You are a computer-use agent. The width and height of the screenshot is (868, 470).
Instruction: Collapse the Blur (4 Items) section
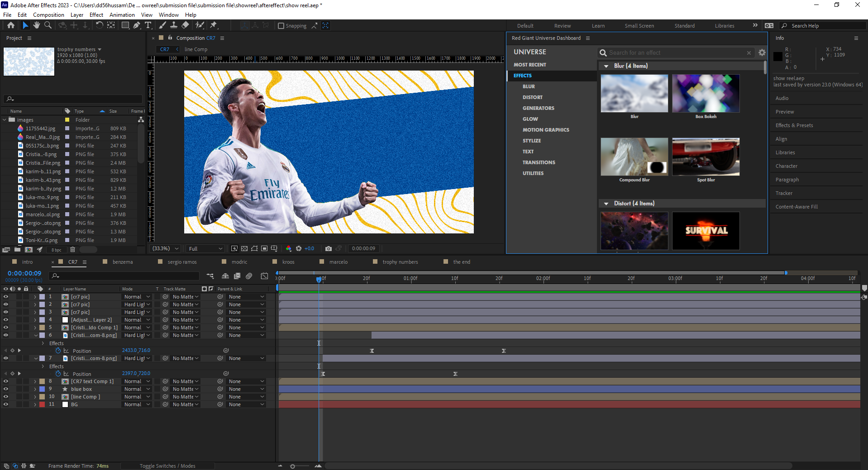tap(606, 66)
